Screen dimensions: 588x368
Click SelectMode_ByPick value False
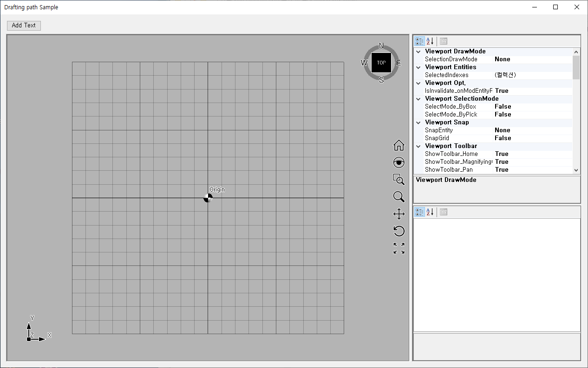pos(503,115)
